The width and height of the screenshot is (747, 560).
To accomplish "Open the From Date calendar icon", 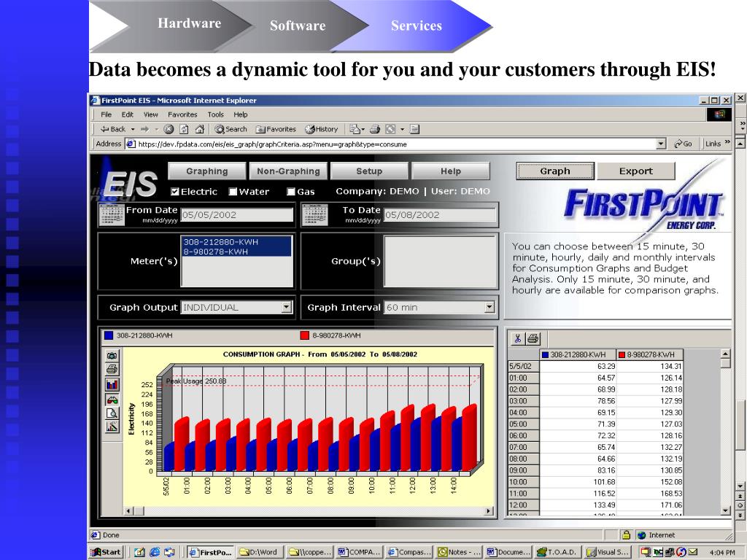I will coord(112,214).
